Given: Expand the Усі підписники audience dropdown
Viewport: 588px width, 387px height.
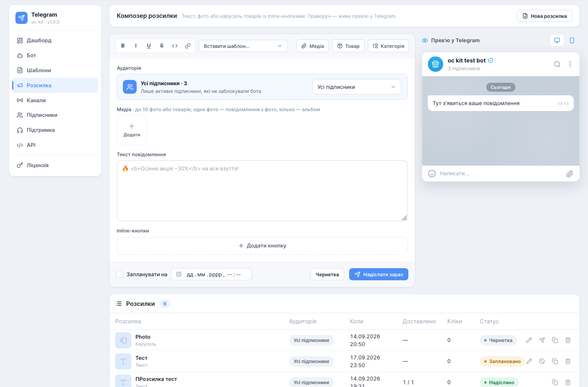Looking at the screenshot, I should tap(357, 87).
